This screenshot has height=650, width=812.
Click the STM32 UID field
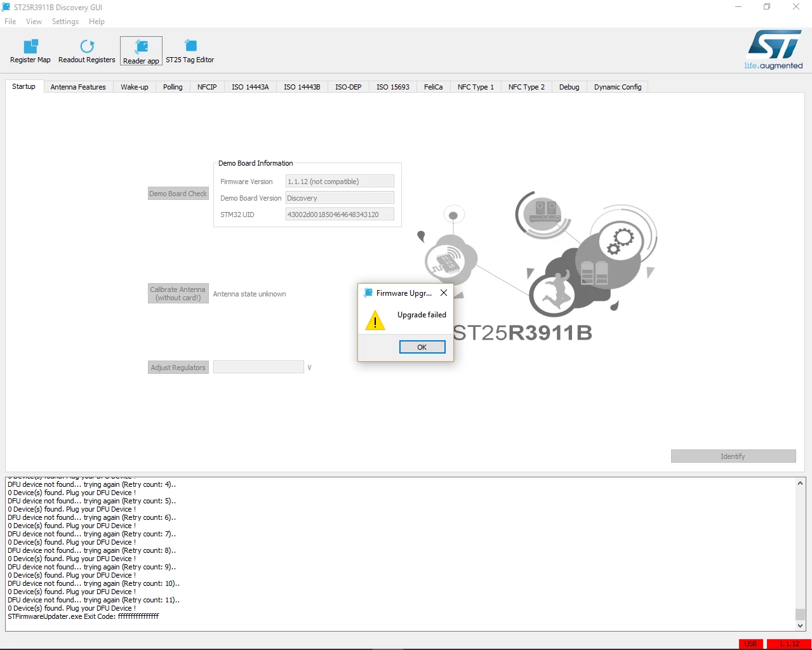pyautogui.click(x=340, y=215)
